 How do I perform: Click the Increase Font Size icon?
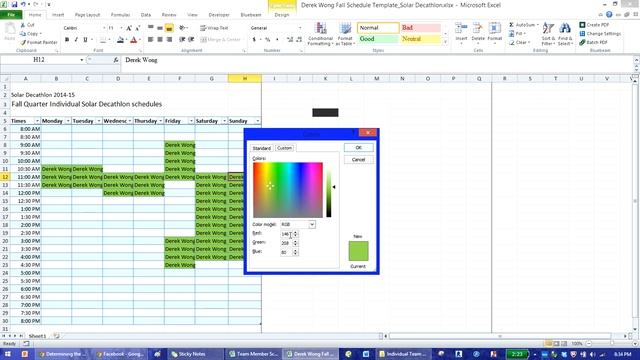tap(129, 28)
